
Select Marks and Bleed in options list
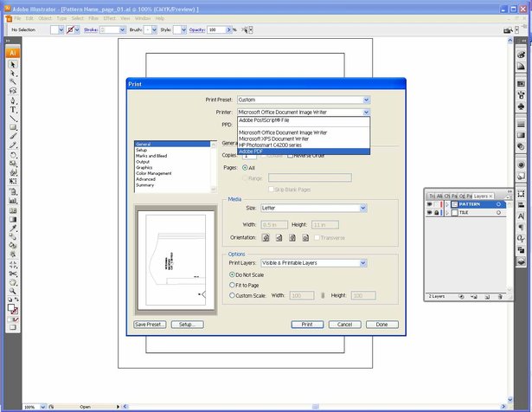pos(151,156)
